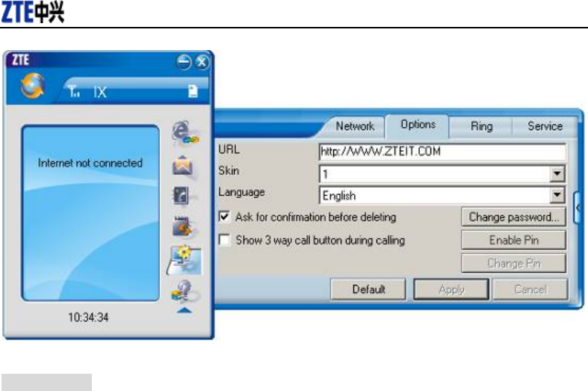Click the URL input field
This screenshot has width=588, height=391.
[442, 152]
